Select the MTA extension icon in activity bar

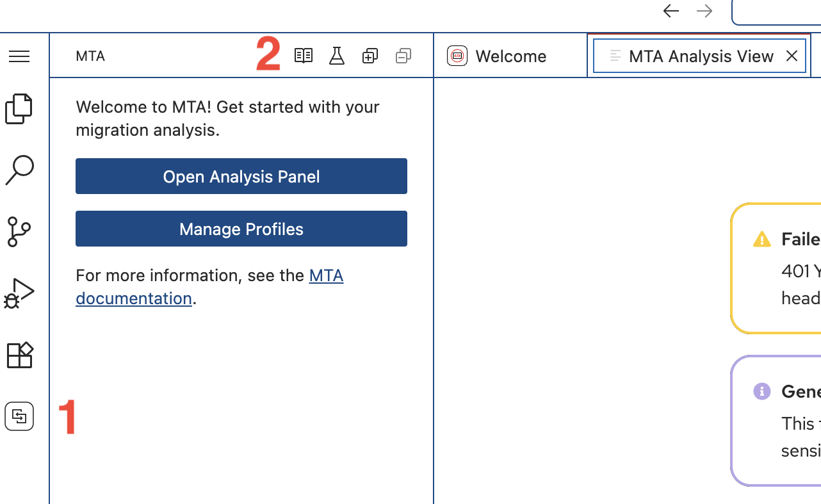[x=19, y=417]
